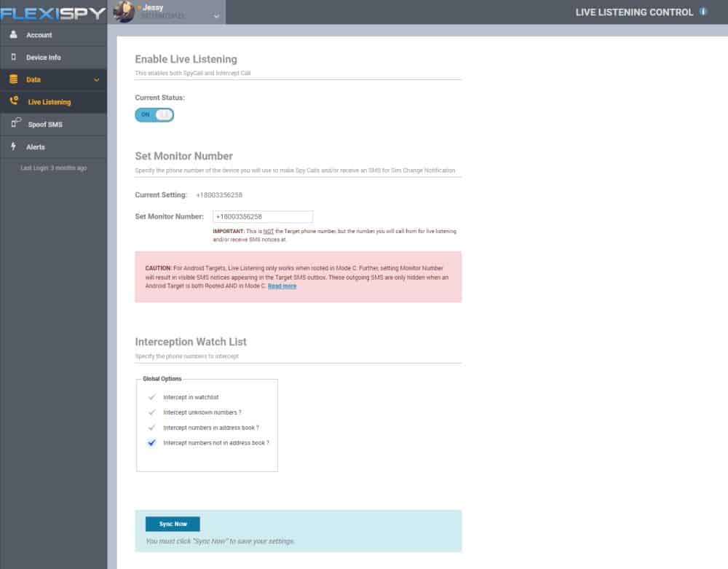This screenshot has height=569, width=728.
Task: Check Intercept numbers in address book
Action: (152, 428)
